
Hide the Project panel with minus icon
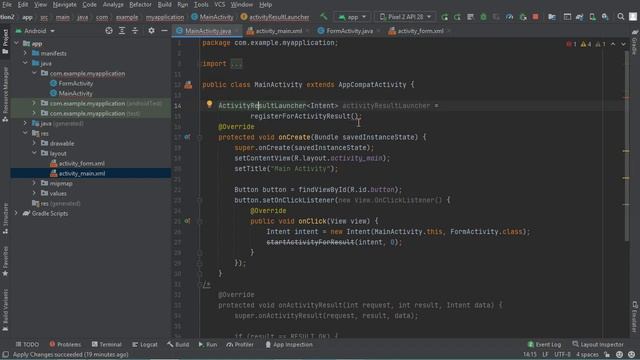tap(164, 31)
